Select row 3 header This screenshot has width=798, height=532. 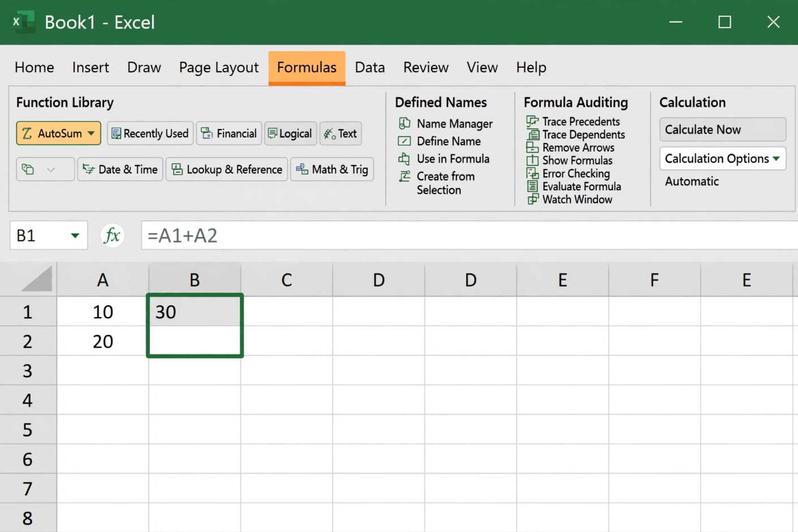click(28, 370)
